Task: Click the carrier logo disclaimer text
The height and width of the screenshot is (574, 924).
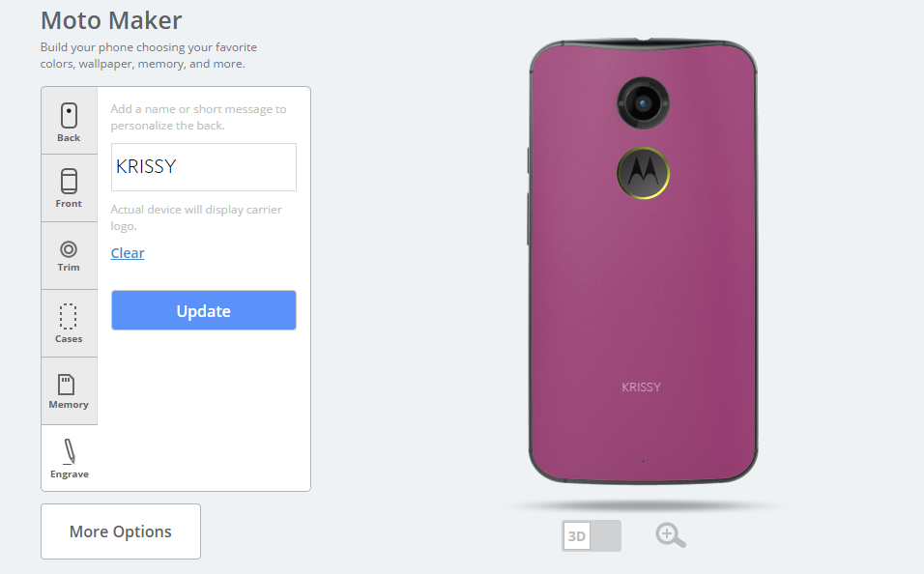Action: click(196, 217)
